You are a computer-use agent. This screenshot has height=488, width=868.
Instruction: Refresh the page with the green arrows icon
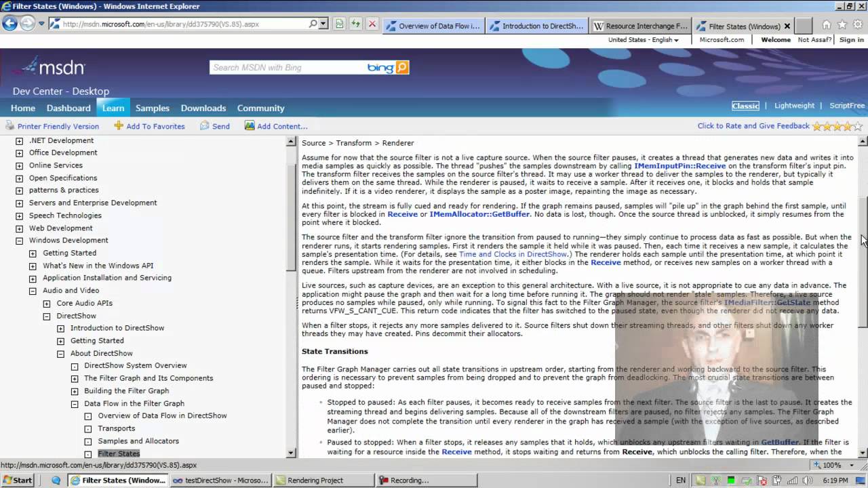tap(356, 24)
